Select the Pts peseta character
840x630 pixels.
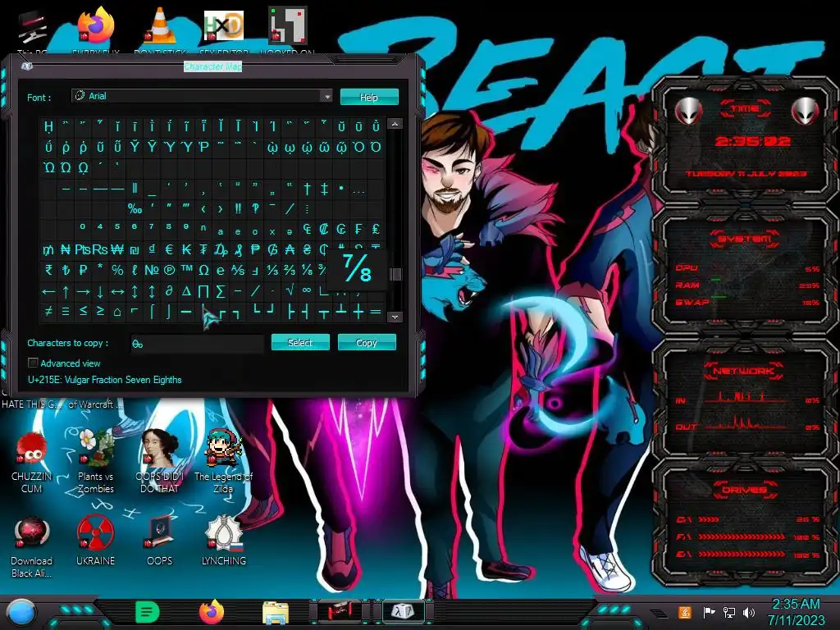83,249
